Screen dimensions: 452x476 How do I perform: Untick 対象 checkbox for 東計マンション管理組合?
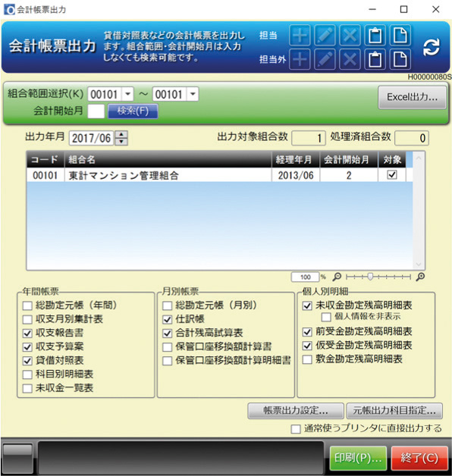[x=392, y=175]
